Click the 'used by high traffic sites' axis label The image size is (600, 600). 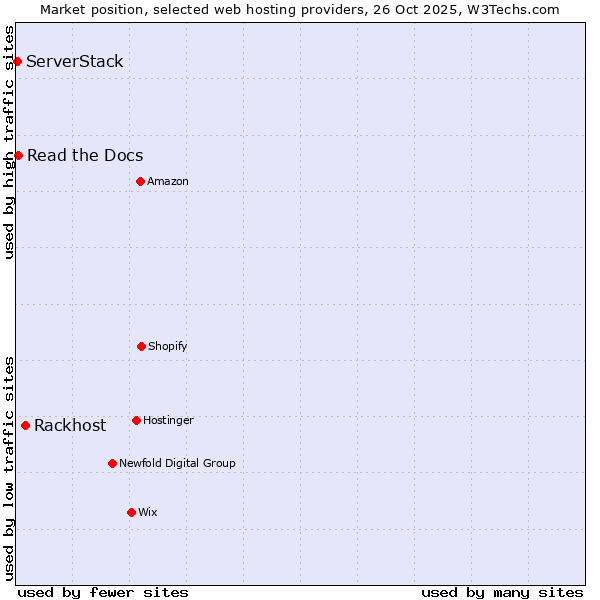[9, 142]
